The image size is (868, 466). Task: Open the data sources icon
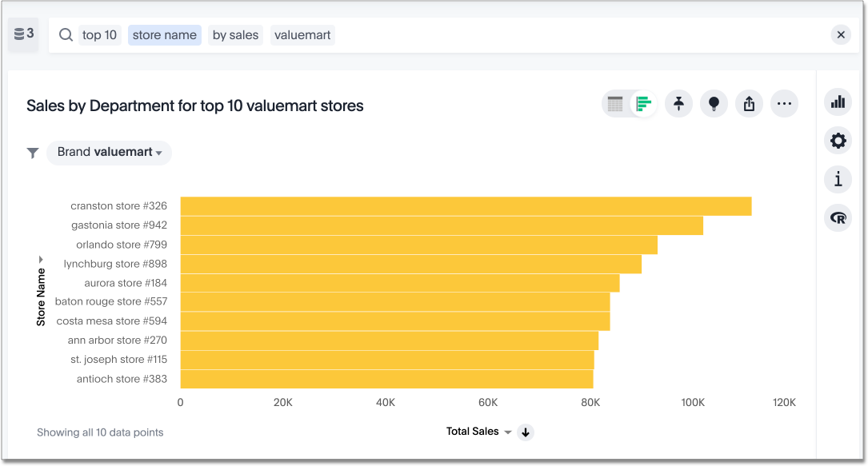coord(23,34)
